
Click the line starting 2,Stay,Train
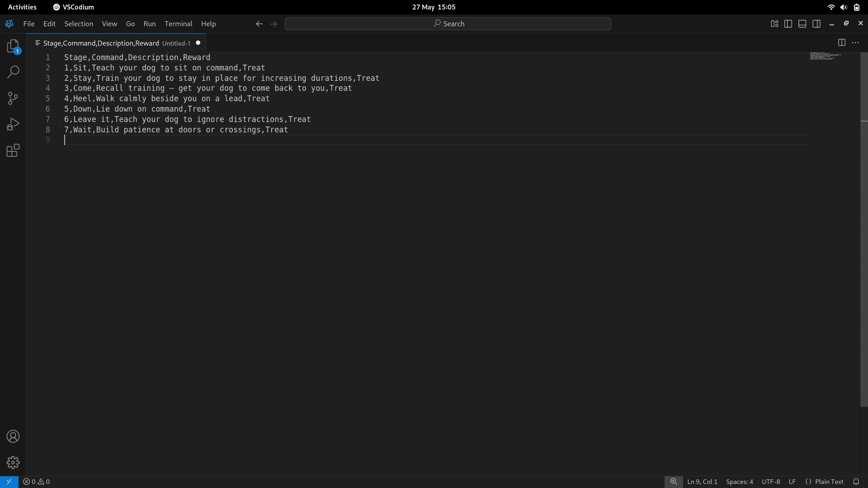[222, 78]
